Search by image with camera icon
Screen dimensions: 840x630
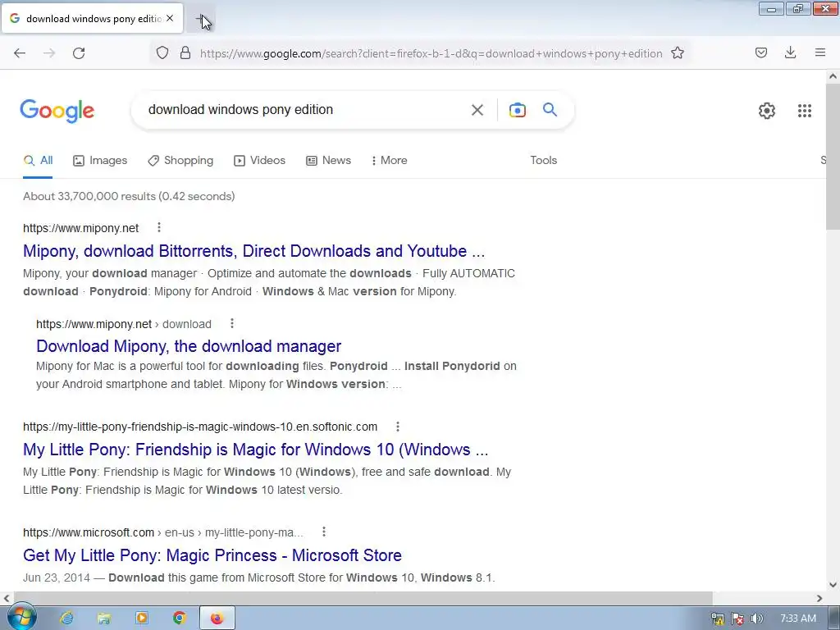tap(518, 110)
